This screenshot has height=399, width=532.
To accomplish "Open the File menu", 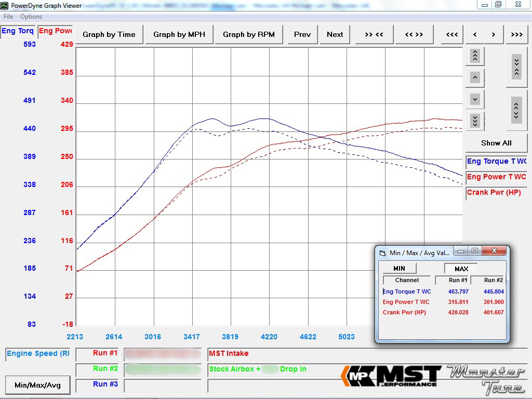I will coord(8,17).
